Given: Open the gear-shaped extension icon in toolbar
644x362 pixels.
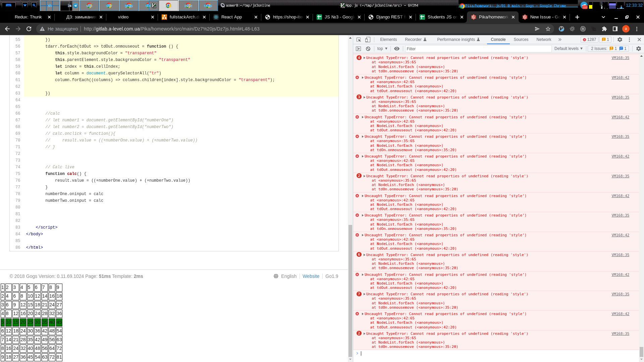Looking at the screenshot, I should pyautogui.click(x=572, y=29).
